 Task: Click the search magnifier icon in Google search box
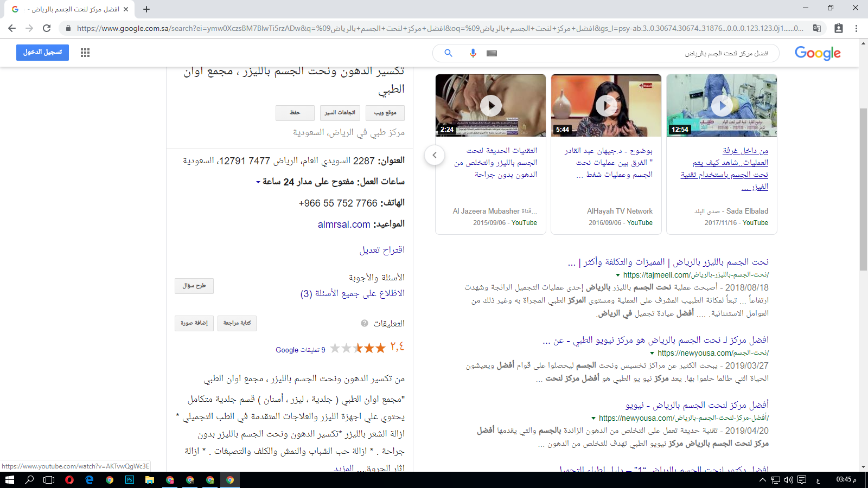[448, 53]
